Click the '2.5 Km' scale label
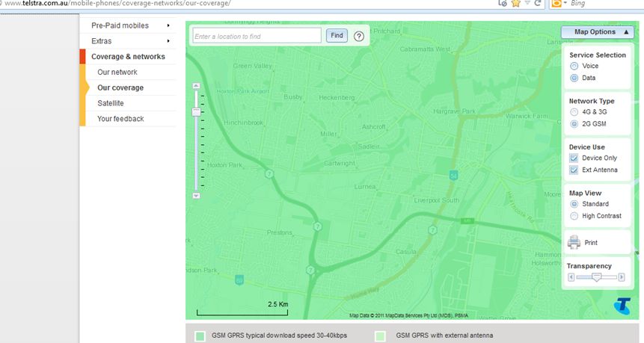644x343 pixels. coord(278,304)
